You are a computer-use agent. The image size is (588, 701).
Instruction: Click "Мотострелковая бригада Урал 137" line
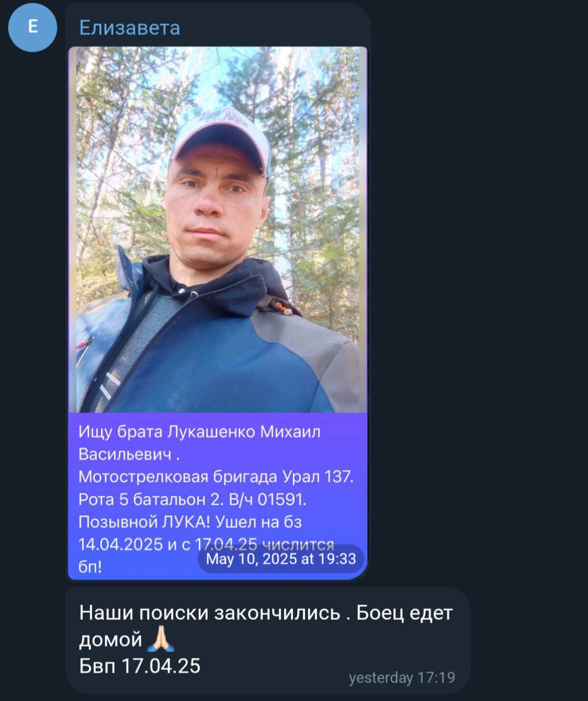point(215,477)
